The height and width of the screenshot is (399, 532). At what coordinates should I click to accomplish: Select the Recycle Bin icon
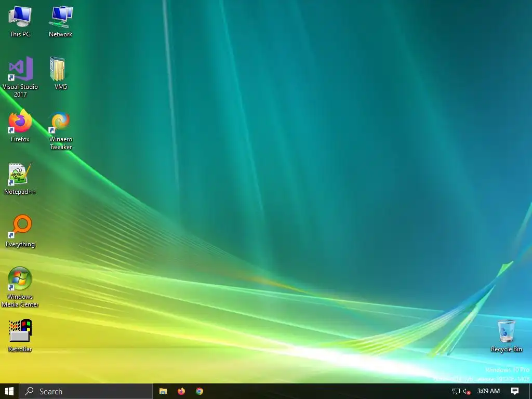tap(506, 336)
